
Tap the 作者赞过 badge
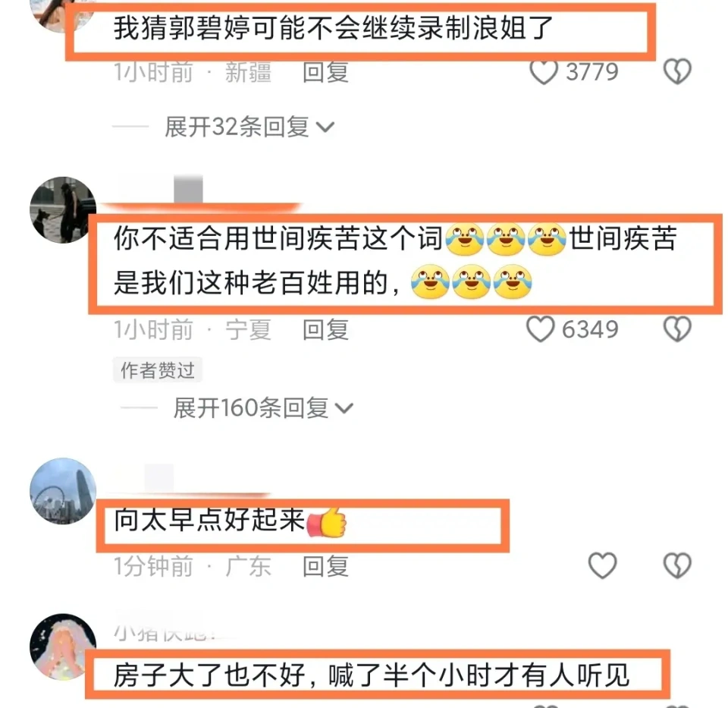point(158,370)
